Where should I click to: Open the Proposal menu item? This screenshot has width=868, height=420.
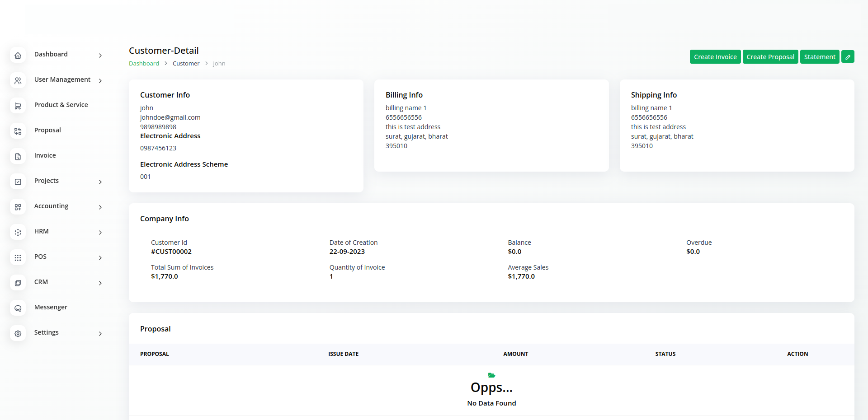tap(47, 130)
